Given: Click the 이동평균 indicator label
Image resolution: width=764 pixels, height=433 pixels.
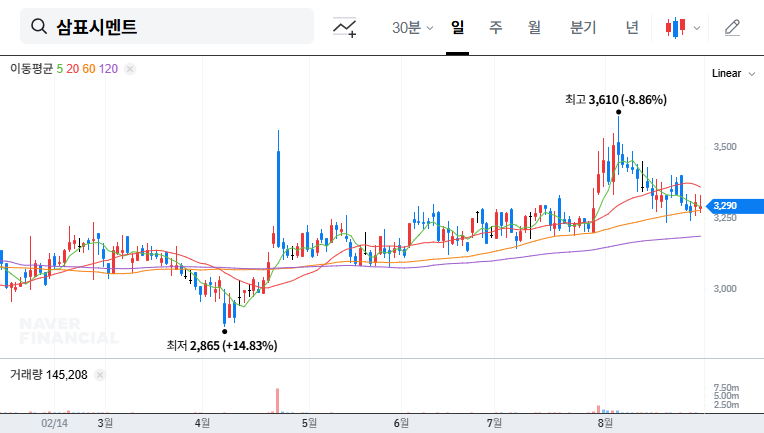Looking at the screenshot, I should 32,69.
